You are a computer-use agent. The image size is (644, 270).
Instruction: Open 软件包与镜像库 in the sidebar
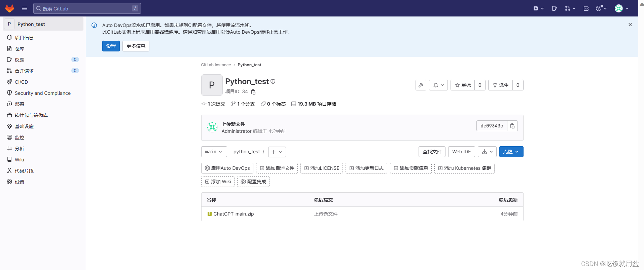(x=43, y=115)
